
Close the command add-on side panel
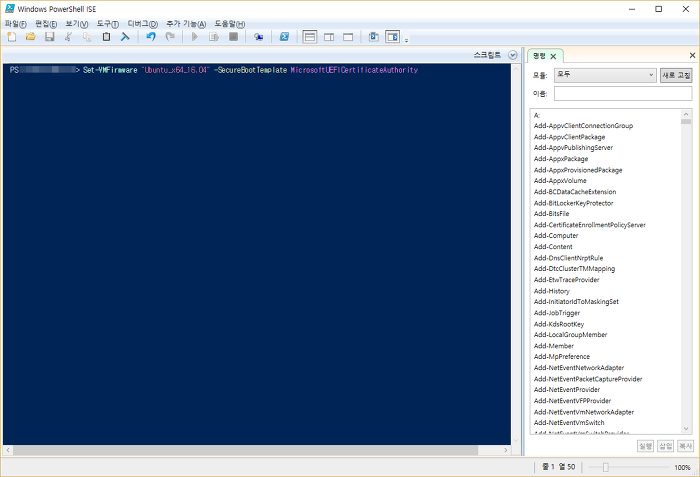click(x=692, y=55)
